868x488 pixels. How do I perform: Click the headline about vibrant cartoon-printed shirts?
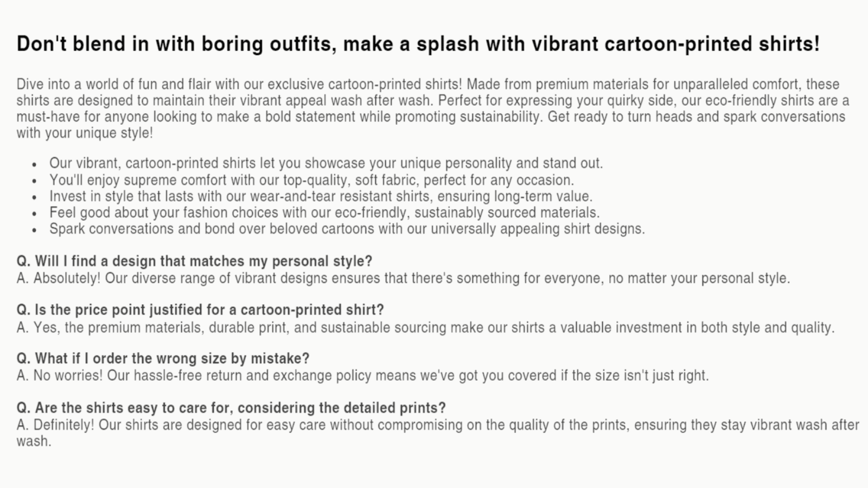pyautogui.click(x=418, y=44)
